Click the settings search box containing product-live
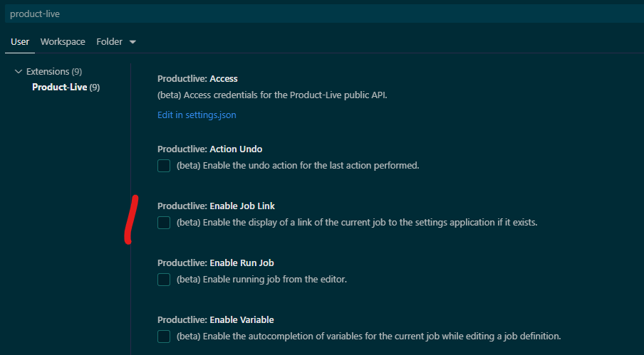The width and height of the screenshot is (644, 355). 321,14
